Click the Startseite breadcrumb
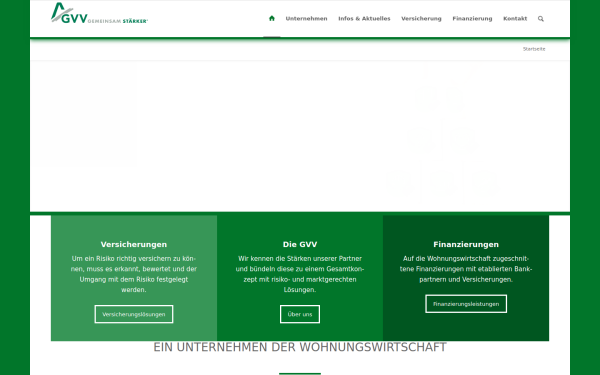 (534, 49)
